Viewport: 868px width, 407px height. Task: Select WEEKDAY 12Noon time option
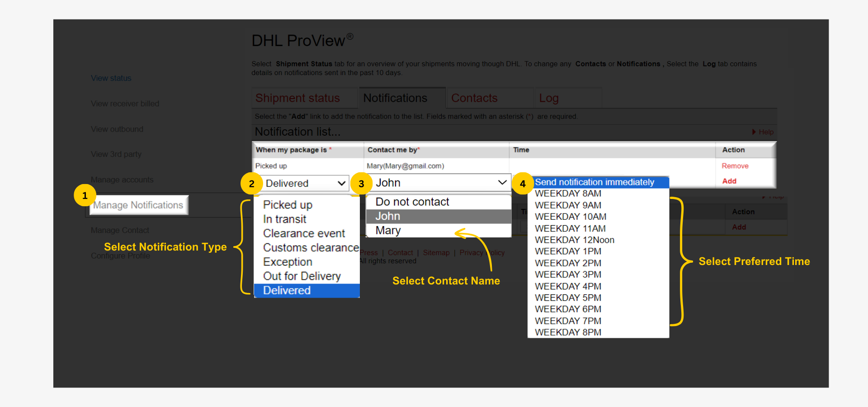pyautogui.click(x=599, y=240)
